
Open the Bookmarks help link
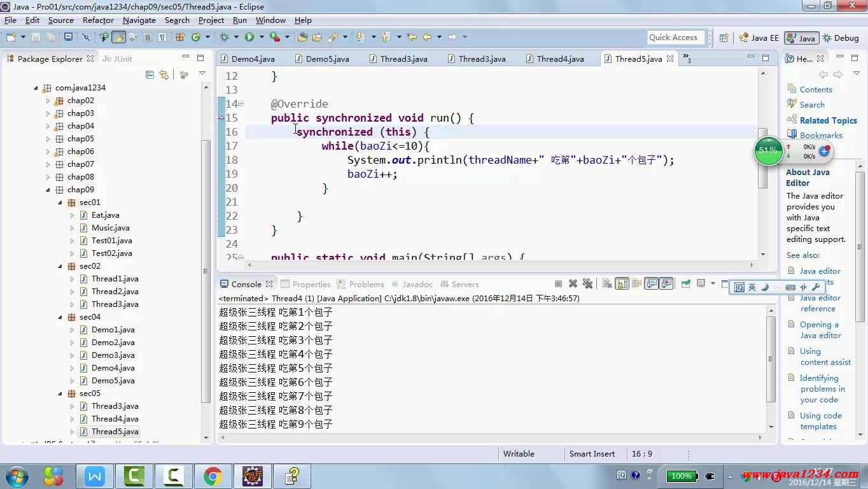pos(821,135)
